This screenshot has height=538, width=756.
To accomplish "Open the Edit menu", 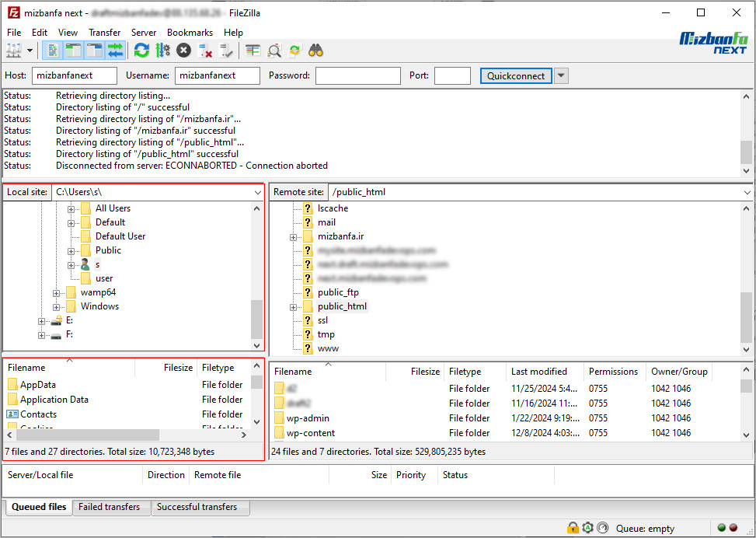I will pos(40,33).
